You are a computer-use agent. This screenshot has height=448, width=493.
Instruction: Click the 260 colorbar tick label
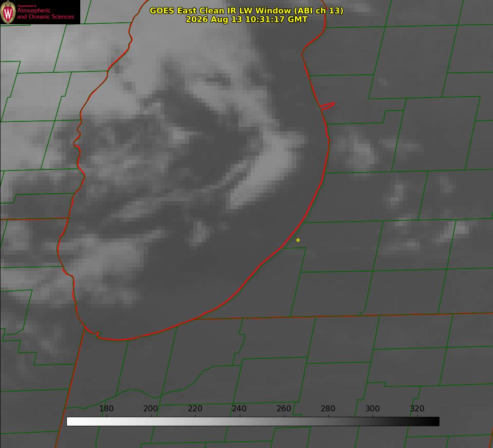283,408
